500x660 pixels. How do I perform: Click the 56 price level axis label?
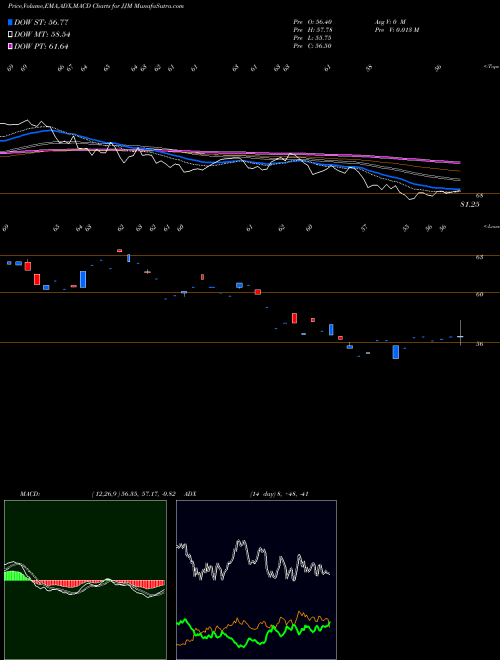(479, 344)
